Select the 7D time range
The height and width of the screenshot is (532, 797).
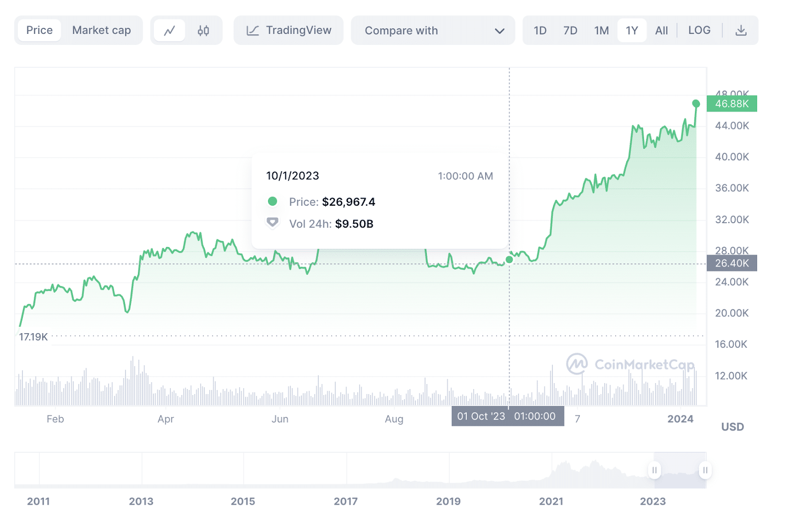(x=570, y=31)
